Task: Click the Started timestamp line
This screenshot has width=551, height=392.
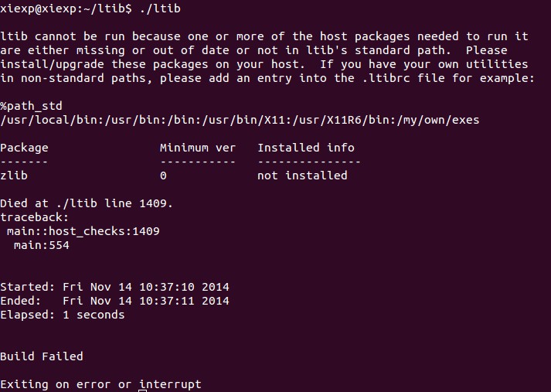Action: (x=114, y=287)
